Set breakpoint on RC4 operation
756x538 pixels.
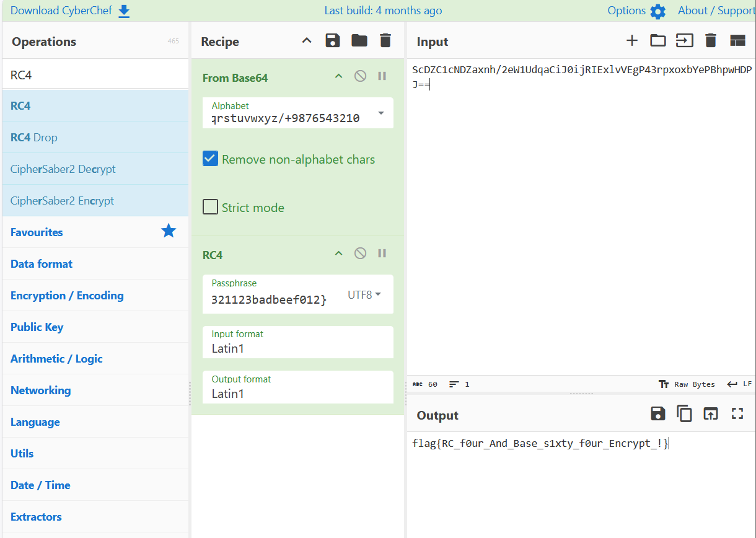point(382,254)
